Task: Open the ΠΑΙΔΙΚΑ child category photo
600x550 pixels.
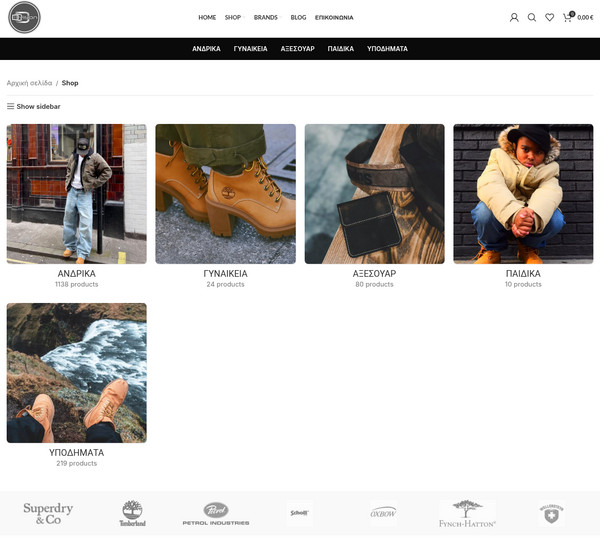Action: (x=523, y=194)
